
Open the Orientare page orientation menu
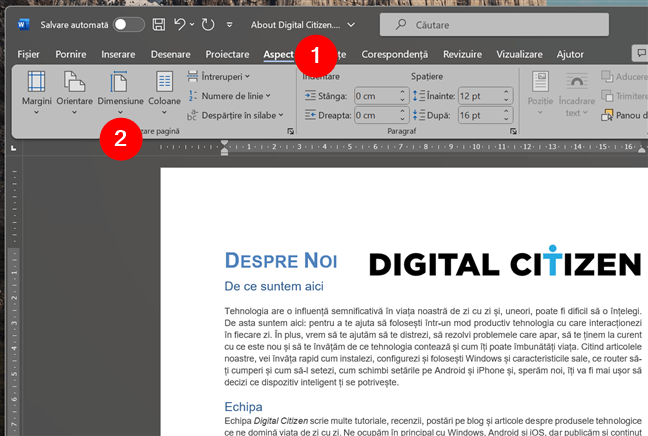74,93
